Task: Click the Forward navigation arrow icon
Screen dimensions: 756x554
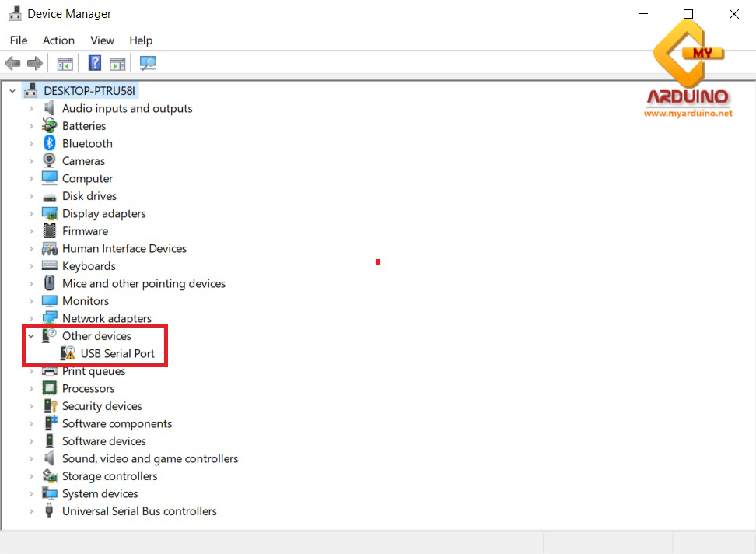Action: [x=35, y=63]
